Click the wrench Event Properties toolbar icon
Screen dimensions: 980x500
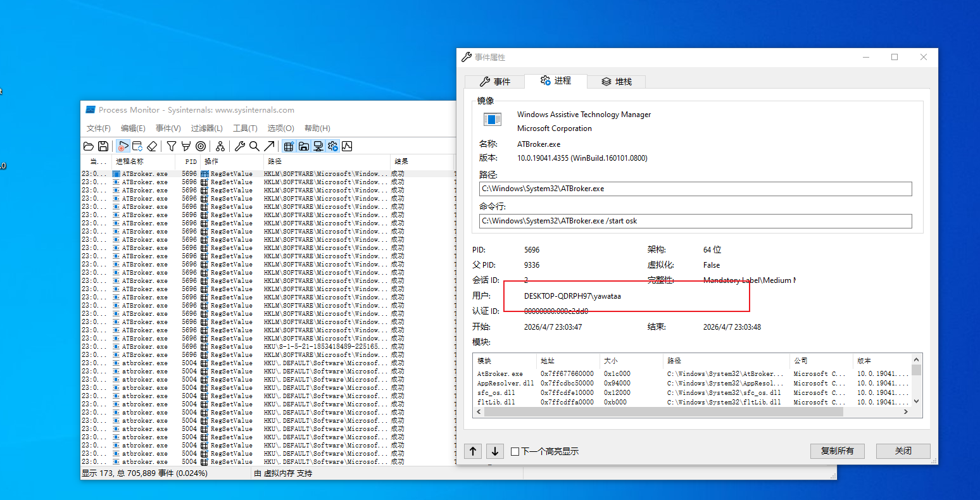(x=240, y=146)
